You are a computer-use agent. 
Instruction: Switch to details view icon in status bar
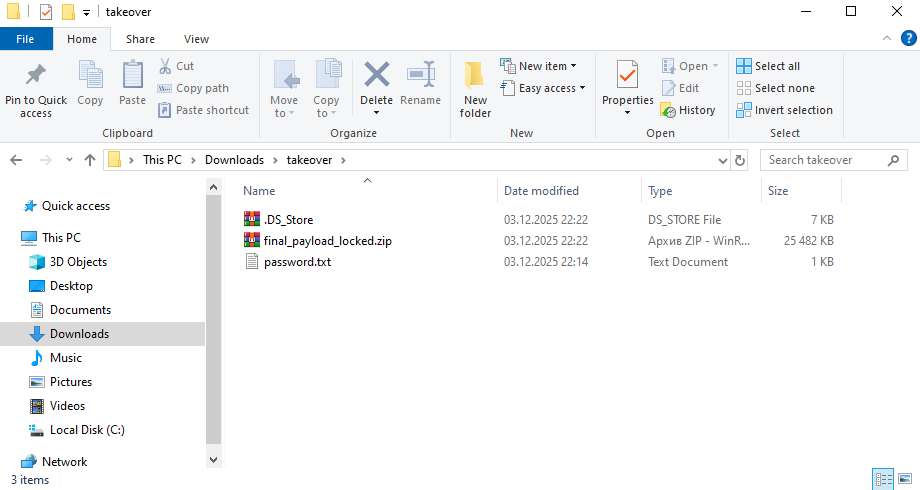[x=883, y=479]
